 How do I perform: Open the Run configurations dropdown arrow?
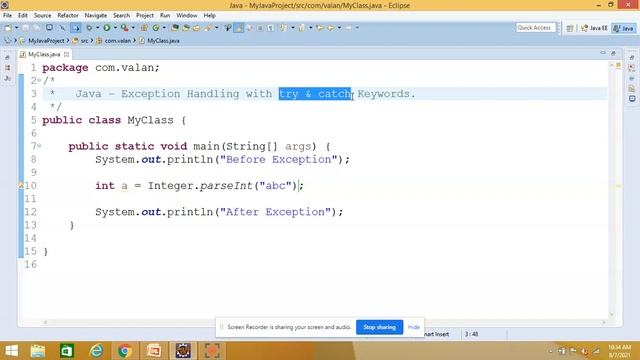[116, 28]
